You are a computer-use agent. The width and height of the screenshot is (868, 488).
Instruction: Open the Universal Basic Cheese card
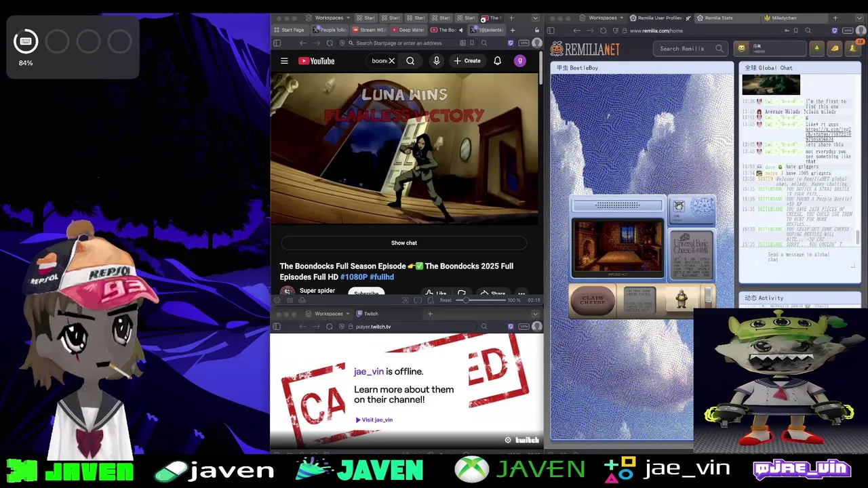coord(692,255)
